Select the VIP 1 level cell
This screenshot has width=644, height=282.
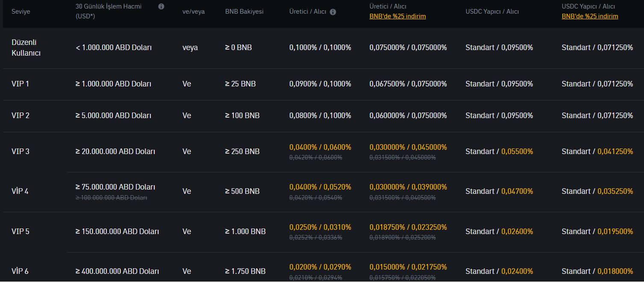click(21, 84)
